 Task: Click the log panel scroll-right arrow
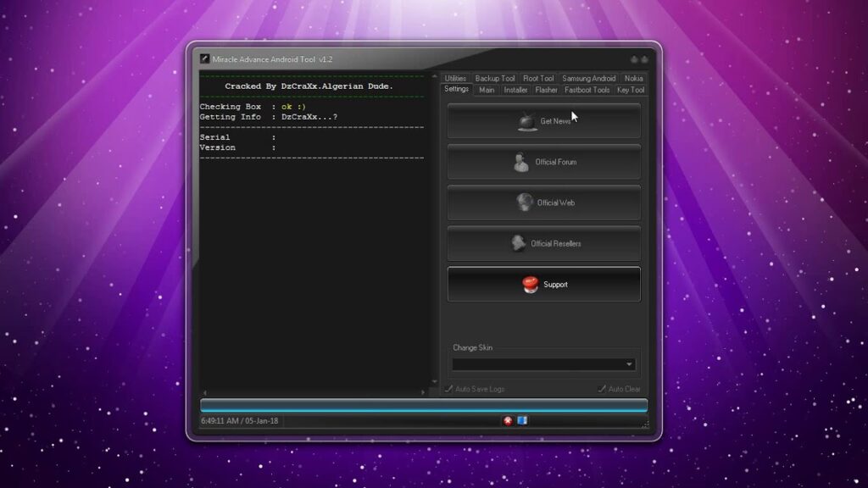click(x=424, y=392)
